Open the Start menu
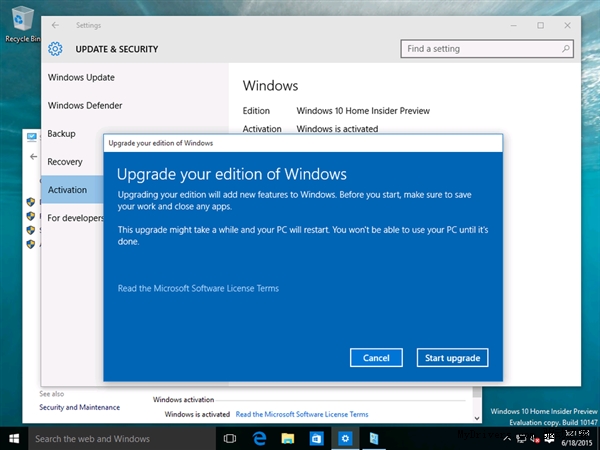 (x=14, y=439)
